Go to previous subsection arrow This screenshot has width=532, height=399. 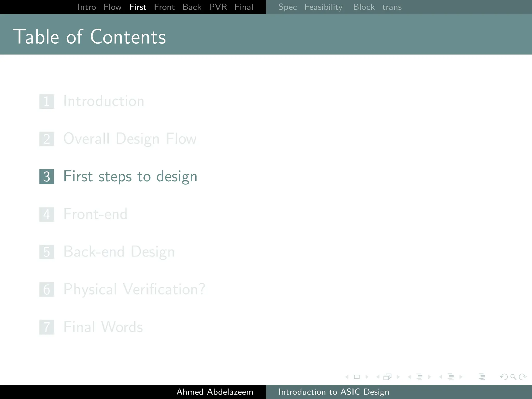[409, 377]
